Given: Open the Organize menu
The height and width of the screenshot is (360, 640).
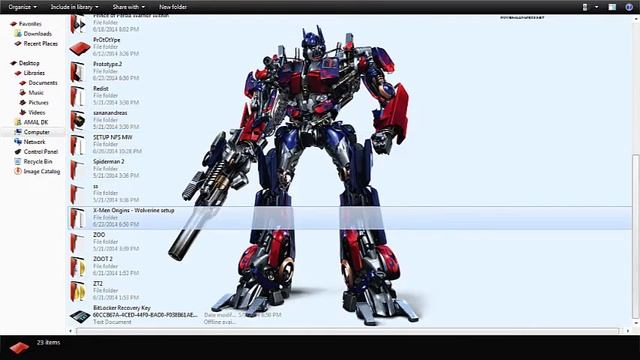Looking at the screenshot, I should (x=22, y=7).
